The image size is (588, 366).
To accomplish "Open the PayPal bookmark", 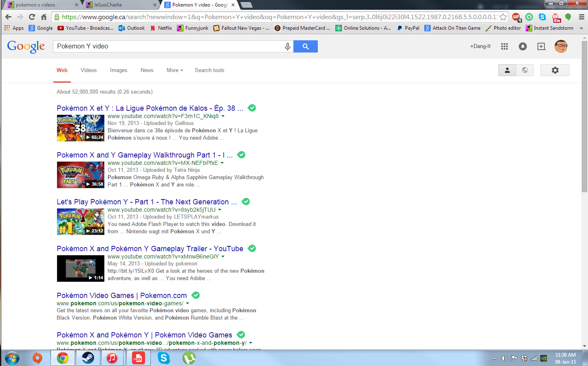I will pos(408,28).
